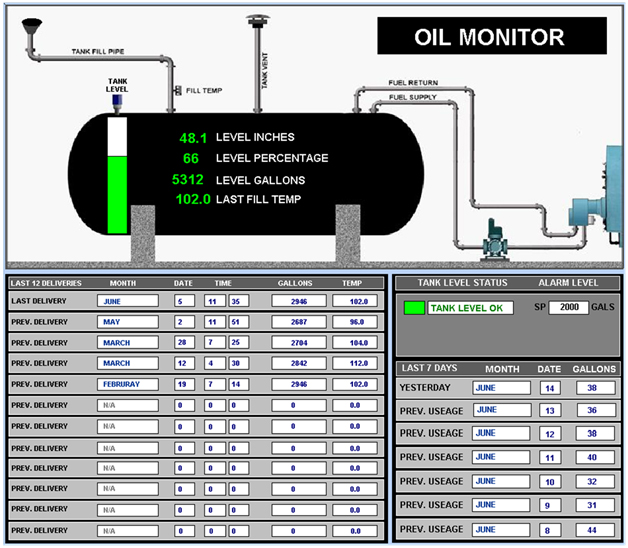Click the TANK LEVEL STATUS header

pyautogui.click(x=463, y=283)
